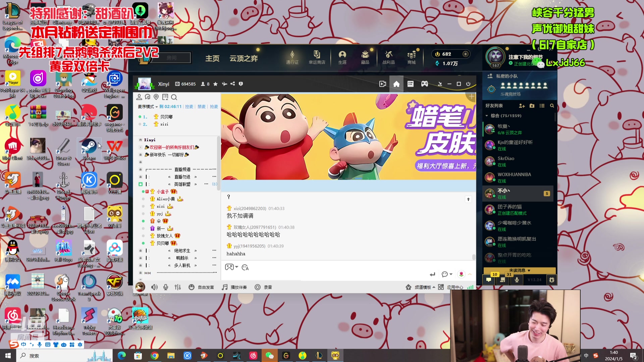
Task: Open the YY game controller icon
Action: pos(425,84)
